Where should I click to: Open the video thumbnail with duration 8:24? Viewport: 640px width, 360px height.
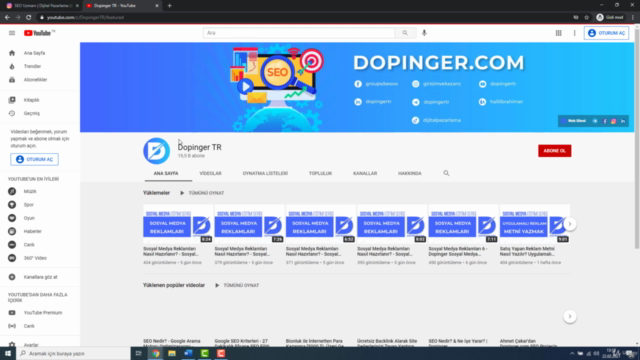click(178, 224)
